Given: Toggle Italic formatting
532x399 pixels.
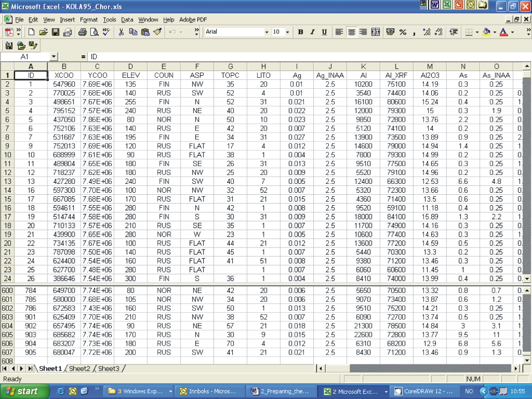Looking at the screenshot, I should click(x=312, y=32).
